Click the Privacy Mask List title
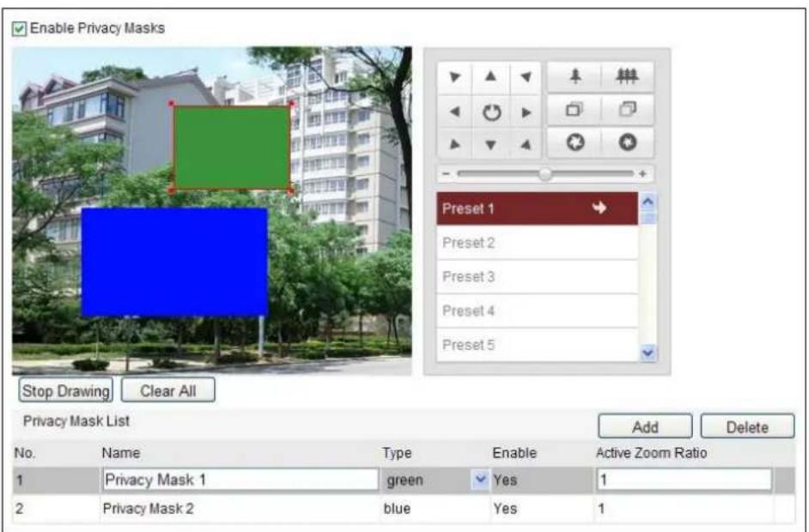809x532 pixels. (76, 421)
